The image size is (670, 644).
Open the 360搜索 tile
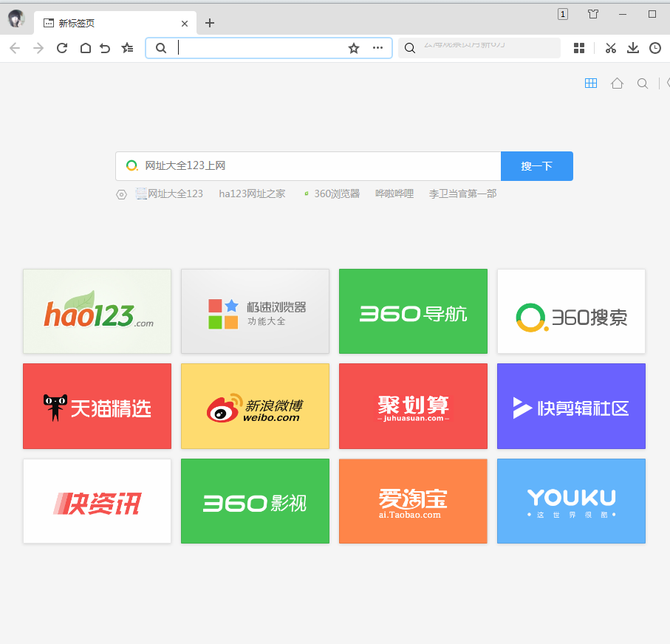(571, 311)
